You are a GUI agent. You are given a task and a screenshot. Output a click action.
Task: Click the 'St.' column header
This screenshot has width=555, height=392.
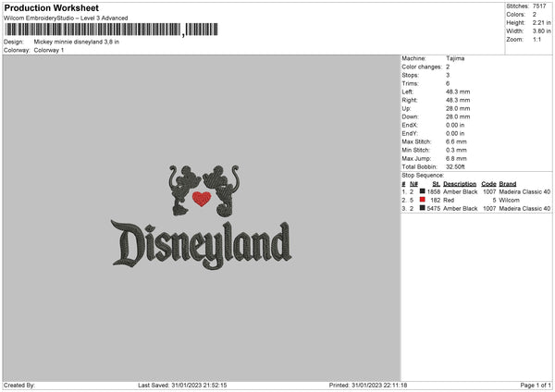[437, 184]
